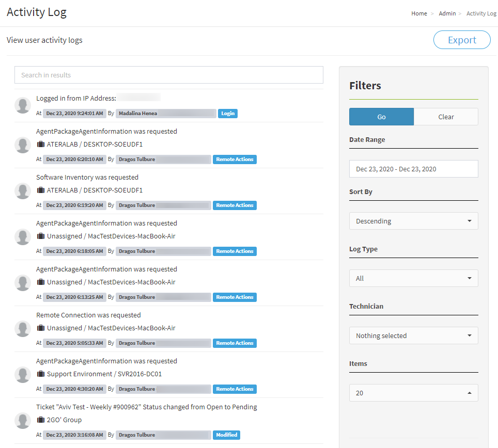This screenshot has width=498, height=448.
Task: Click avatar beside the Aviv Test ticket entry
Action: 23,421
